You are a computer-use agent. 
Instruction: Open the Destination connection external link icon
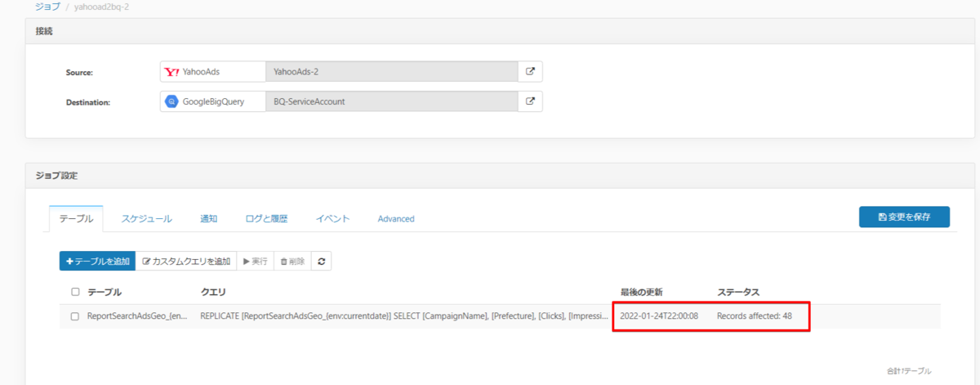[x=530, y=101]
